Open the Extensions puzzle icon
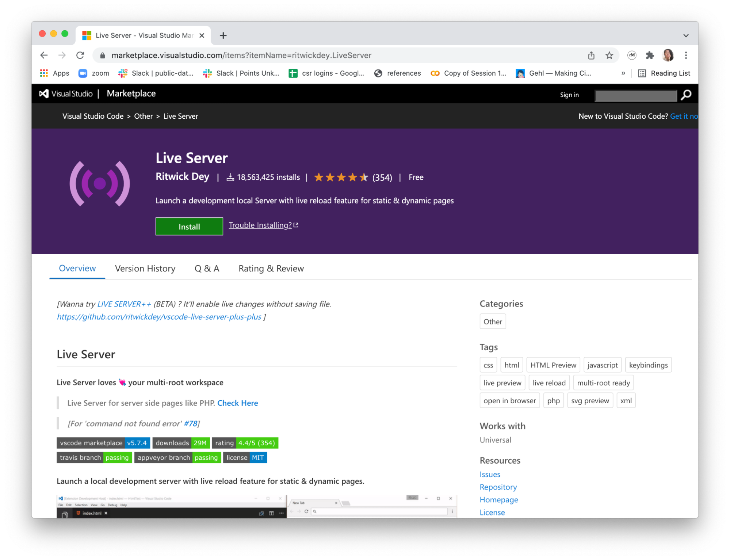Image resolution: width=730 pixels, height=560 pixels. [650, 55]
